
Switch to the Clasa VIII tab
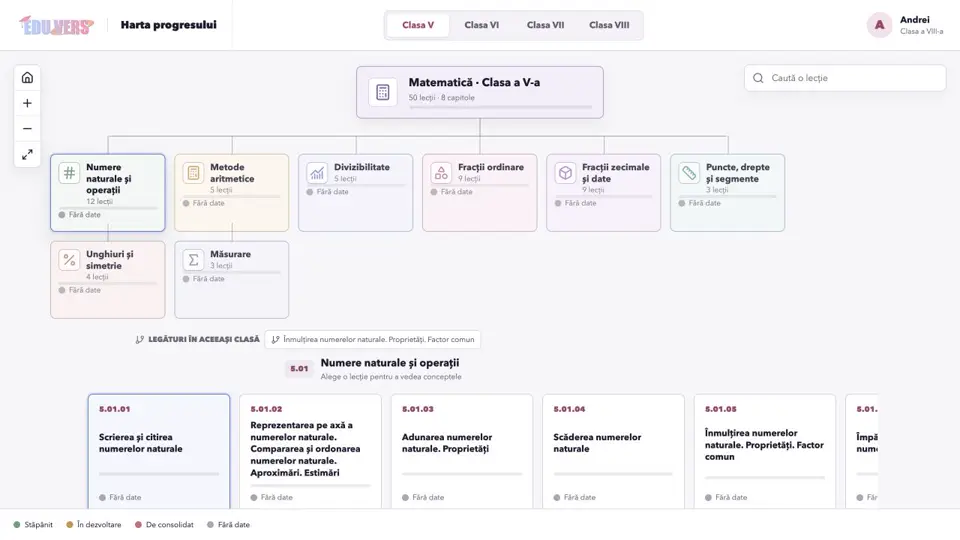click(x=609, y=25)
